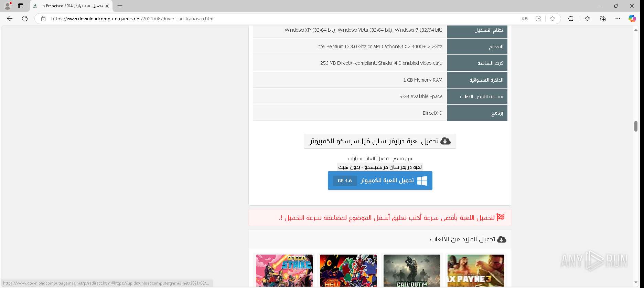Open the Call of Duty 4 thumbnail

[x=412, y=271]
